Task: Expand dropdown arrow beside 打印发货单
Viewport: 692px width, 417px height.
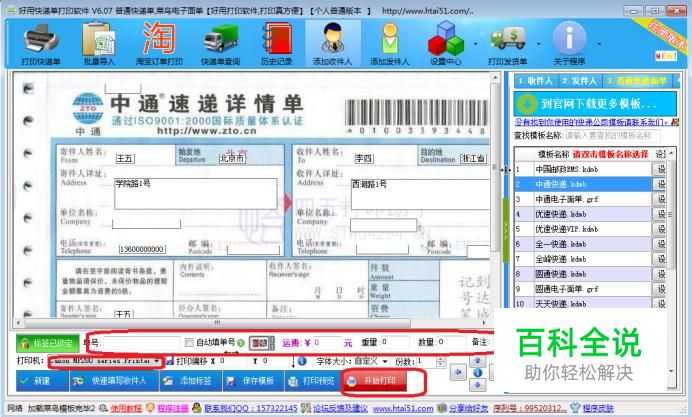Action: coord(538,44)
